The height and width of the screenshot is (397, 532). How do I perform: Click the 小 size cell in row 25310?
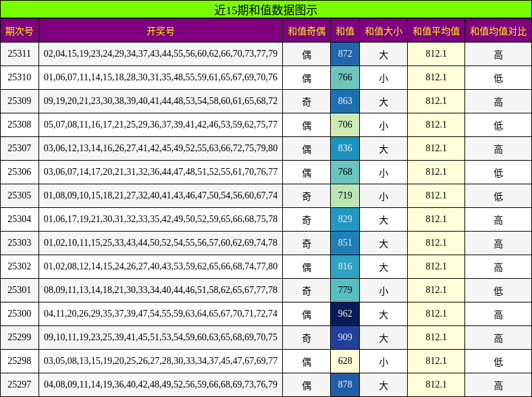click(x=383, y=78)
